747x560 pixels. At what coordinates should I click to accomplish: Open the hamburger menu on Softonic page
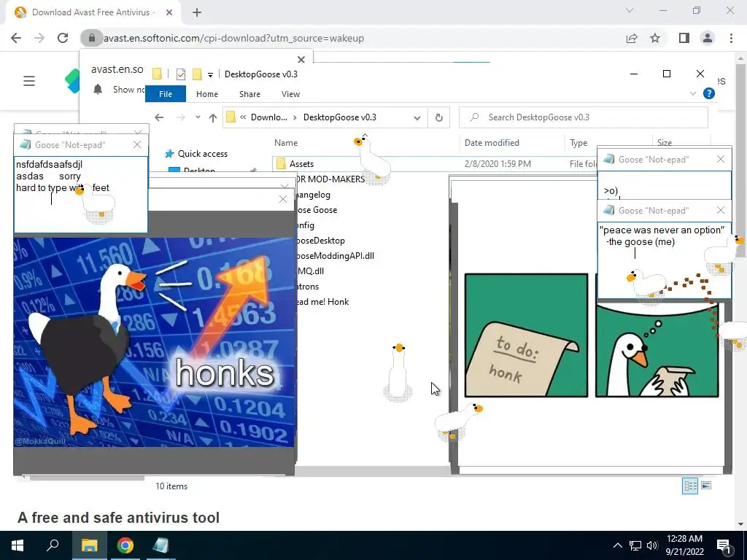pos(29,81)
